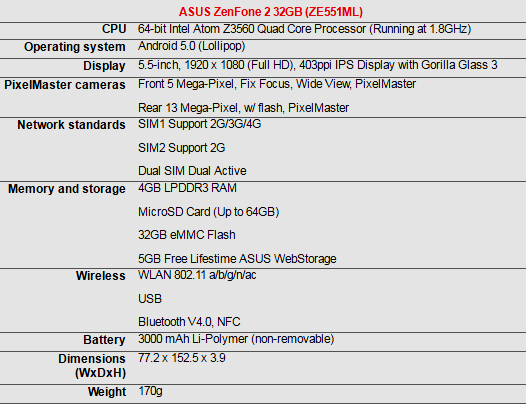
Task: Click the WLAN 802.11 a/b/g/n/ac entry
Action: tap(197, 275)
